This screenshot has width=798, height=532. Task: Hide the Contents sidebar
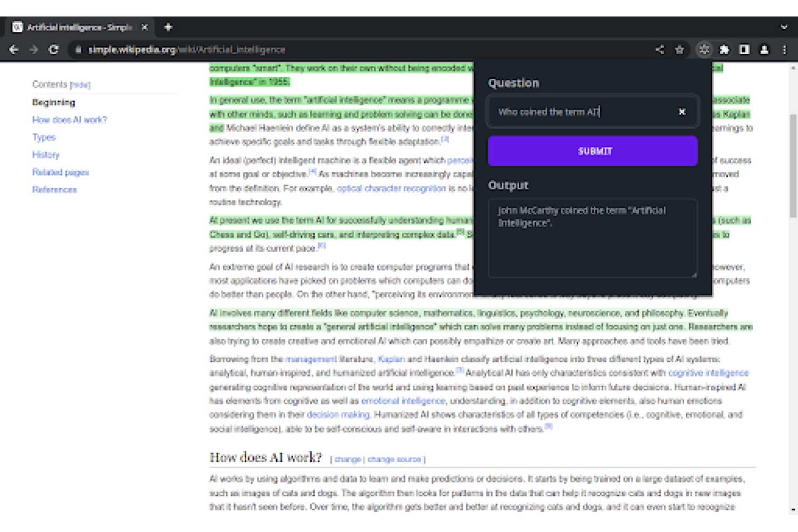80,85
